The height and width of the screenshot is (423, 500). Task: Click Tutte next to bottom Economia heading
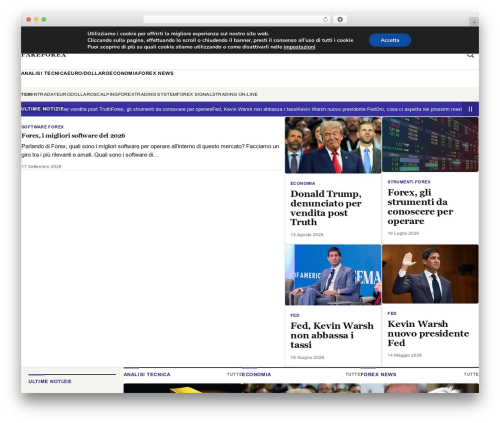point(353,375)
